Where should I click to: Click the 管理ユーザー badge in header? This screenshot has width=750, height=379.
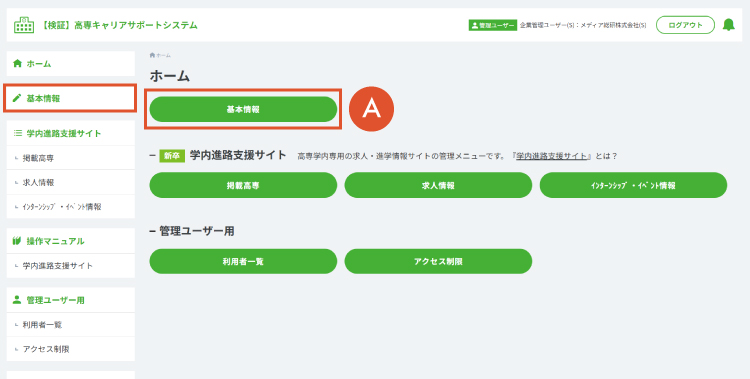click(493, 25)
